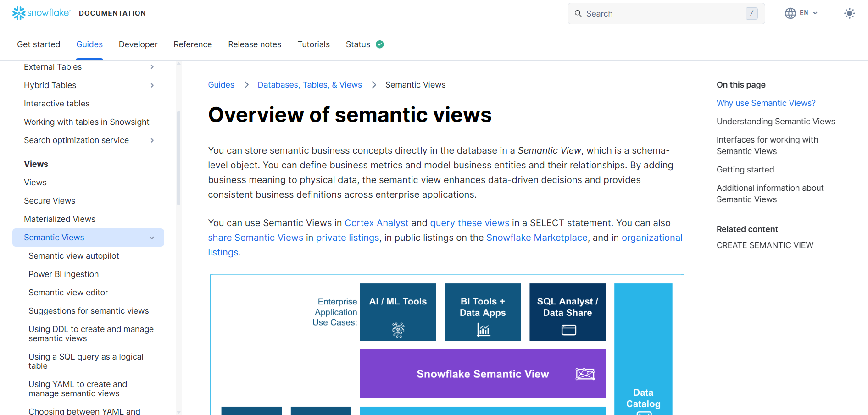The image size is (868, 415).
Task: Jump to Understanding Semantic Views
Action: 776,122
